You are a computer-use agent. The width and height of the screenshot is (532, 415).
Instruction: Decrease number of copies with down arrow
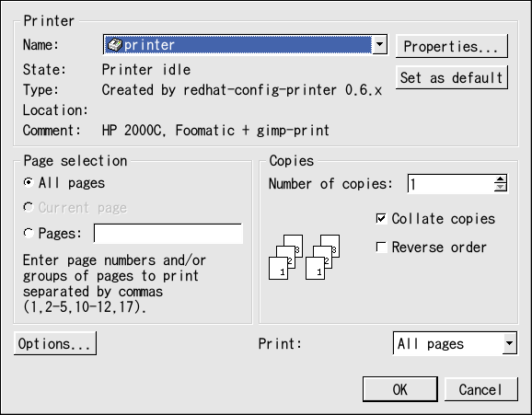pyautogui.click(x=501, y=188)
